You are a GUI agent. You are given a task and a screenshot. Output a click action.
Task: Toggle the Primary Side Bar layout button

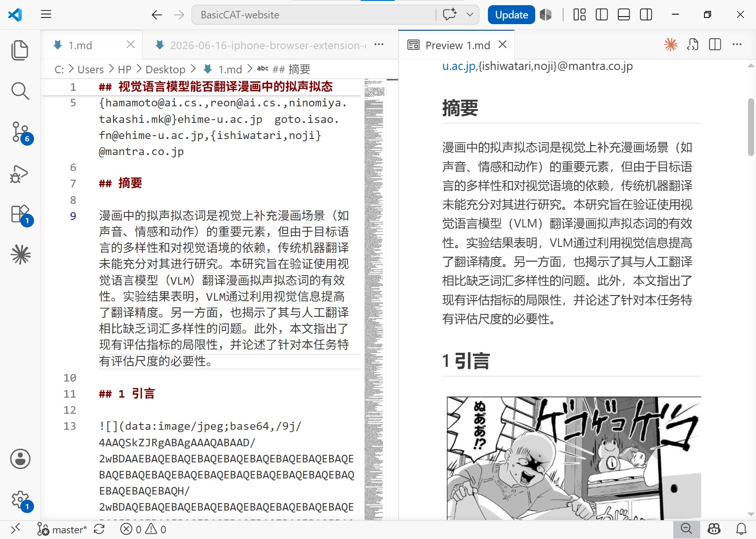coord(601,15)
